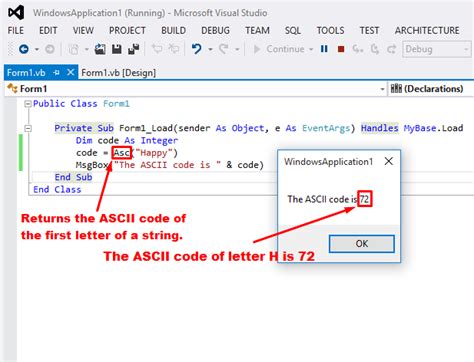Open the FILE menu
The height and width of the screenshot is (362, 474).
[x=16, y=31]
